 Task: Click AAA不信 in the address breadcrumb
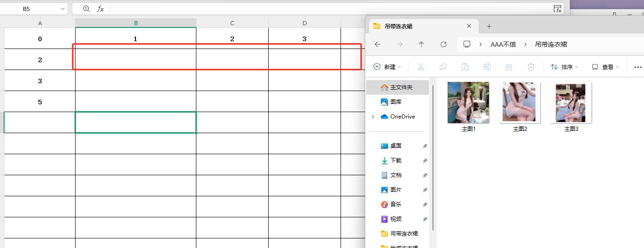[x=503, y=44]
